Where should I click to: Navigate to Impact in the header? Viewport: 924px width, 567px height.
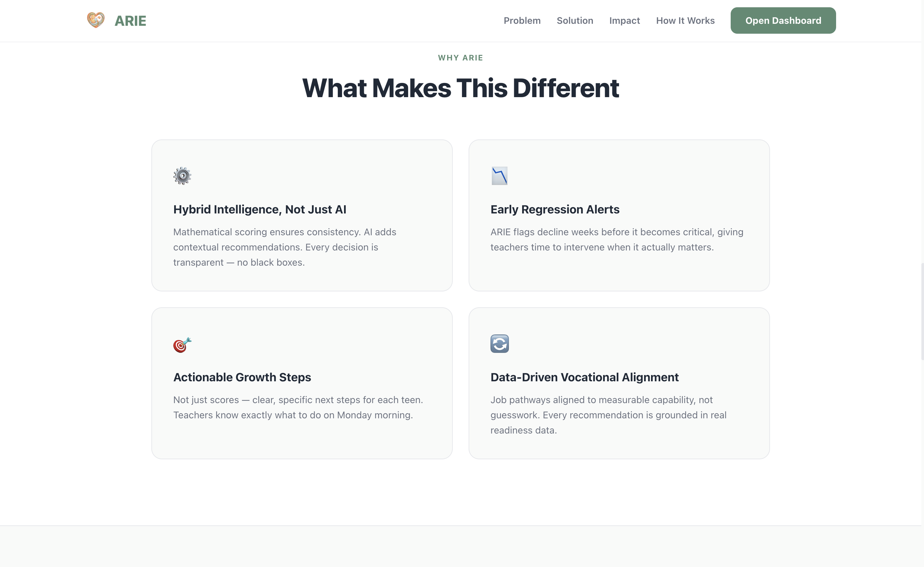pyautogui.click(x=624, y=20)
